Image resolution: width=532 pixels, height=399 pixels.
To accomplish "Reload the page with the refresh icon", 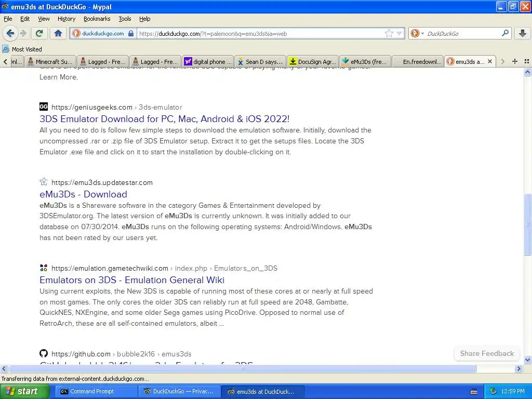I will click(39, 33).
